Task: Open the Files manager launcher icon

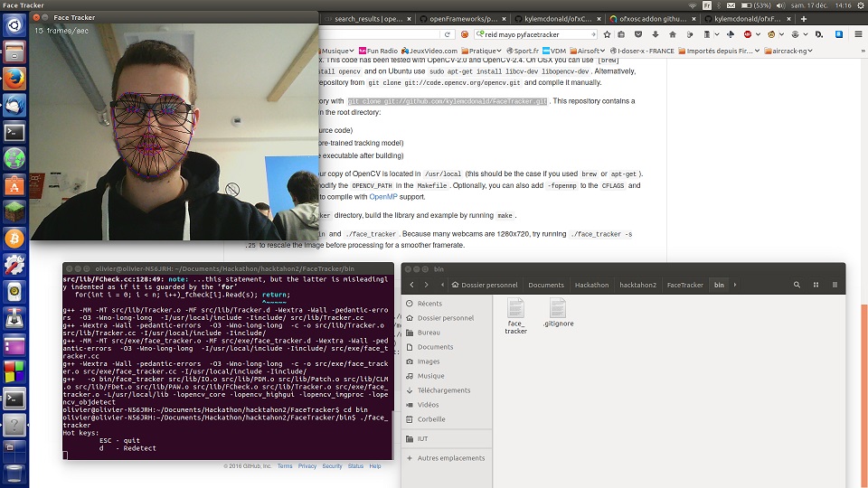Action: point(14,52)
